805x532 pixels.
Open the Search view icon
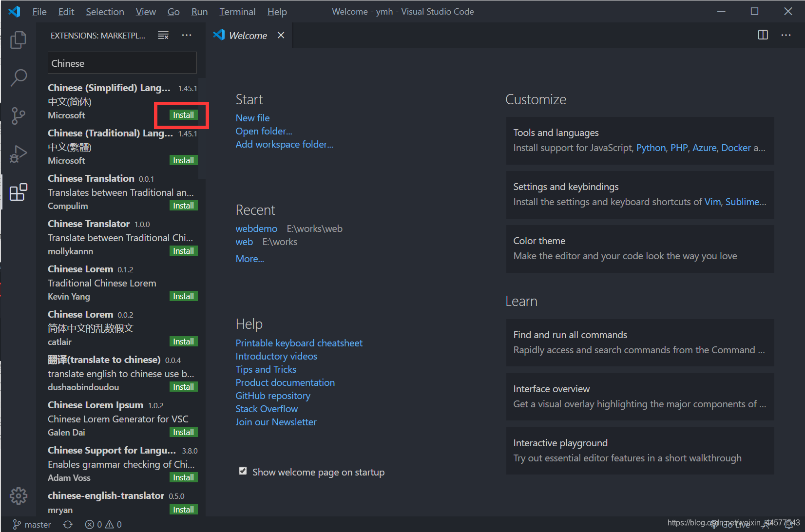(18, 77)
